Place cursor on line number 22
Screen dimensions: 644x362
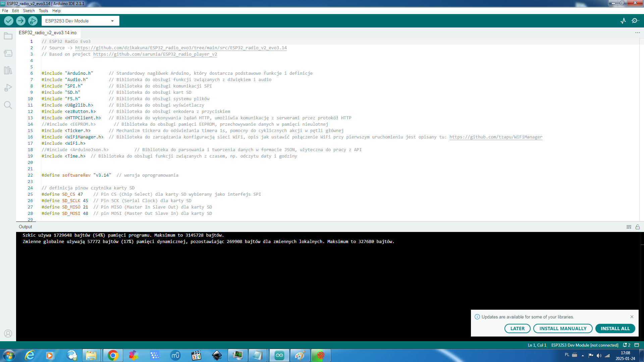[x=30, y=175]
